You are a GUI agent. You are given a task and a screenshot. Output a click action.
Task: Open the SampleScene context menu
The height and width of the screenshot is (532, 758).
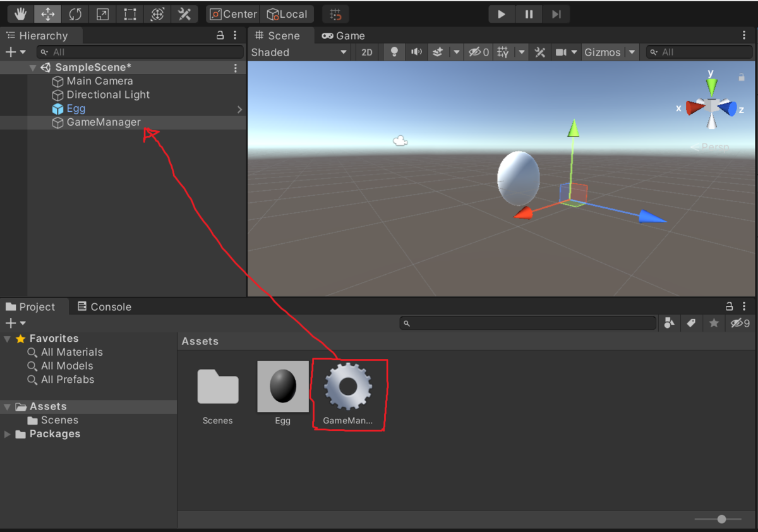(236, 68)
